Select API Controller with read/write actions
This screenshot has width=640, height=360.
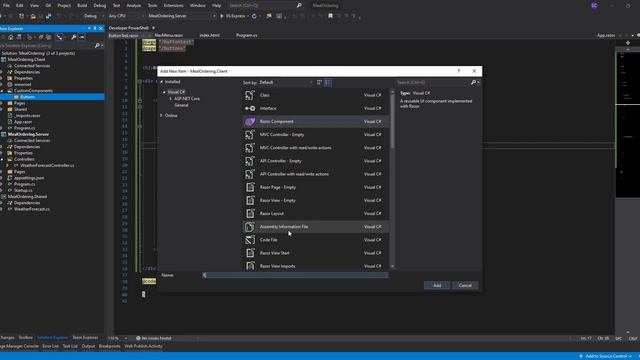(316, 174)
